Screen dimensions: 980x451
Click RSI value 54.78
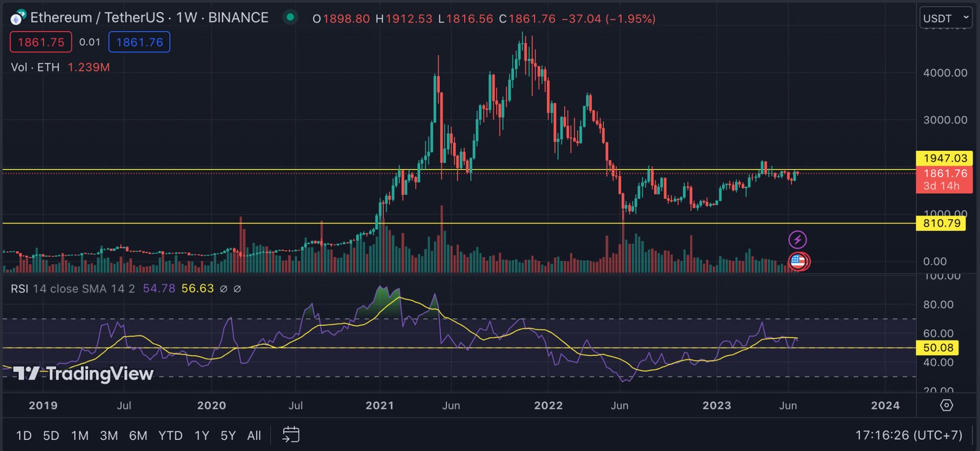click(159, 289)
